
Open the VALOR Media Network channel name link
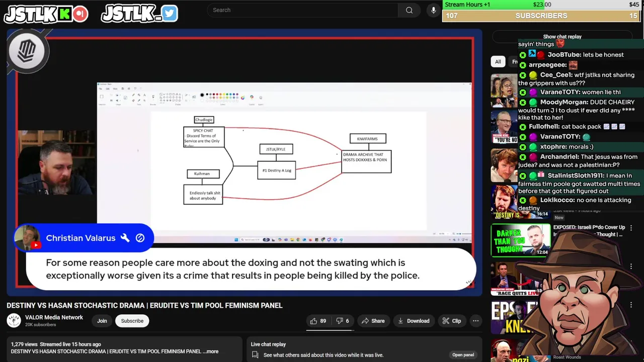pyautogui.click(x=54, y=317)
